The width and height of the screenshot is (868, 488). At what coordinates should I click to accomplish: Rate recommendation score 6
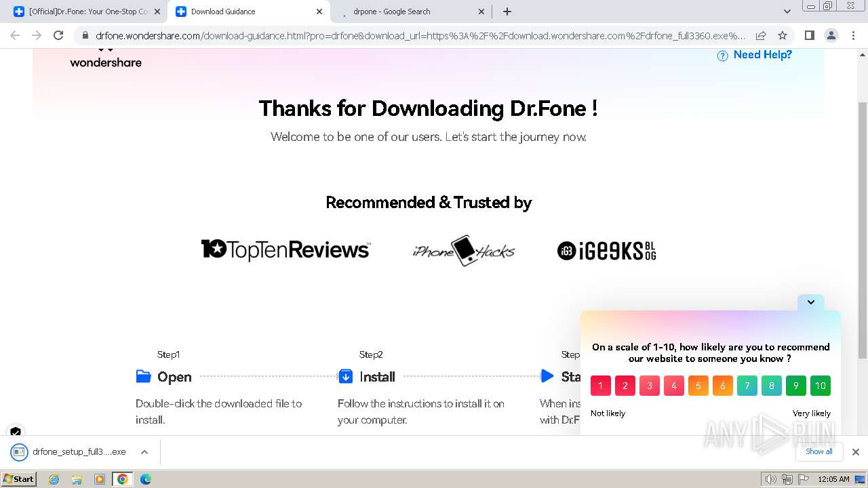pos(723,386)
